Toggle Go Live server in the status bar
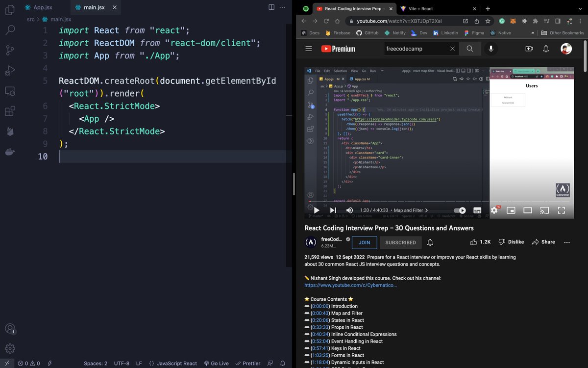The height and width of the screenshot is (368, 588). coord(217,364)
